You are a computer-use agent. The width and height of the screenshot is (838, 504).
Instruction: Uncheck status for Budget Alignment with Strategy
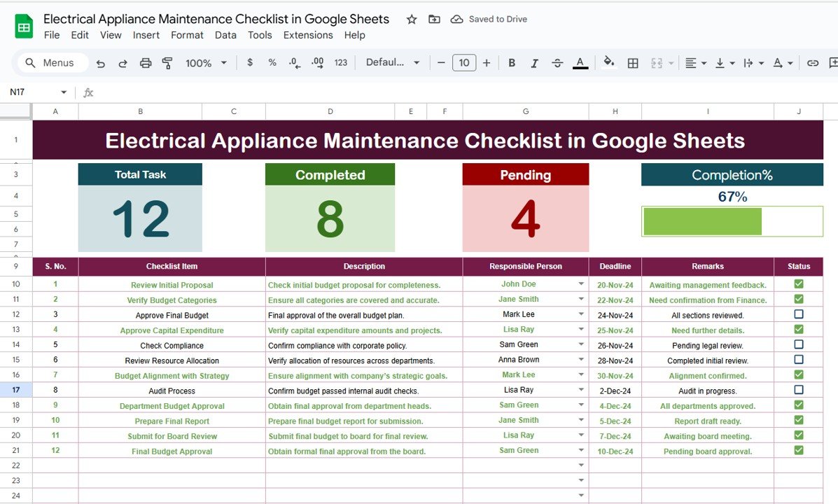[x=799, y=374]
